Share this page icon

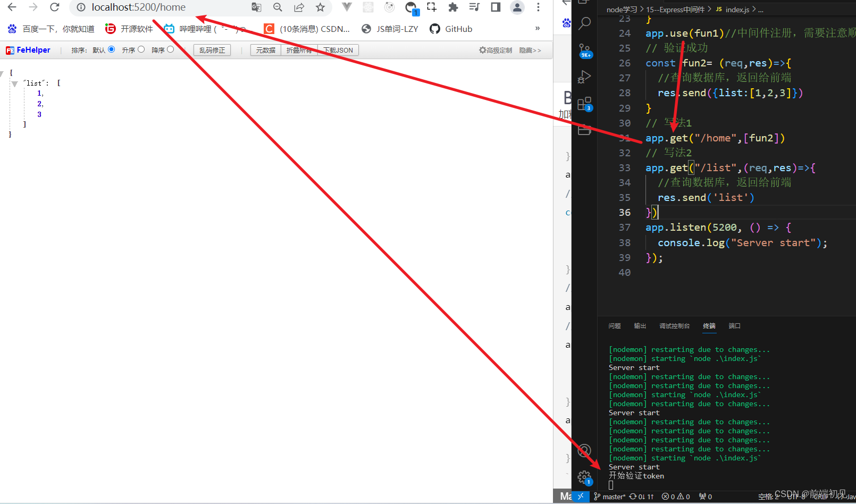(x=299, y=7)
